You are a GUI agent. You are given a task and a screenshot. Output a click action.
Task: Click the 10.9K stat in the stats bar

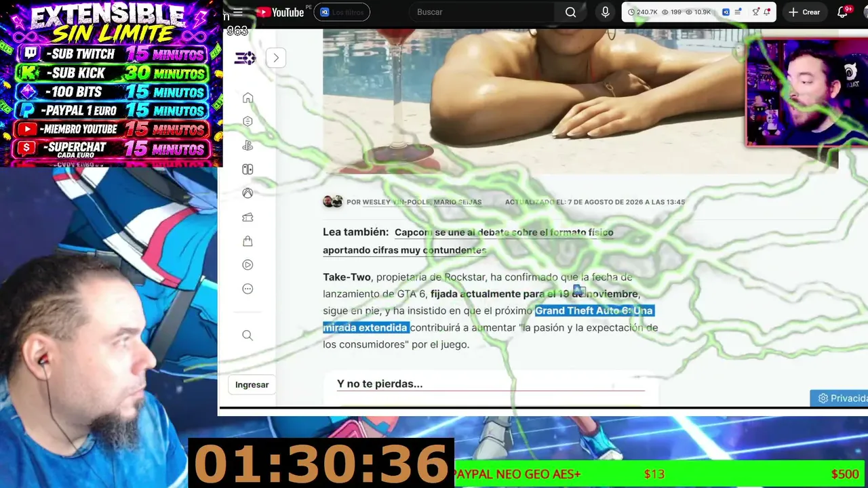[x=698, y=12]
